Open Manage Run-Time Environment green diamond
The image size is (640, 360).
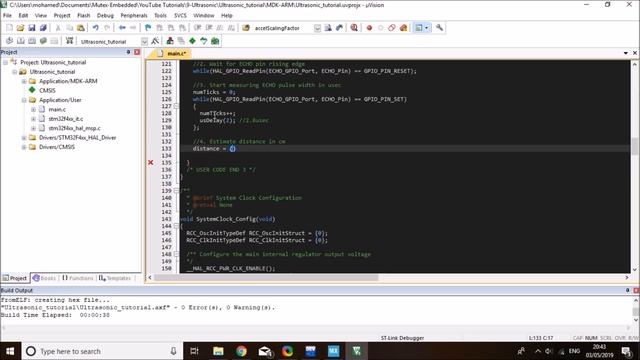(x=192, y=41)
